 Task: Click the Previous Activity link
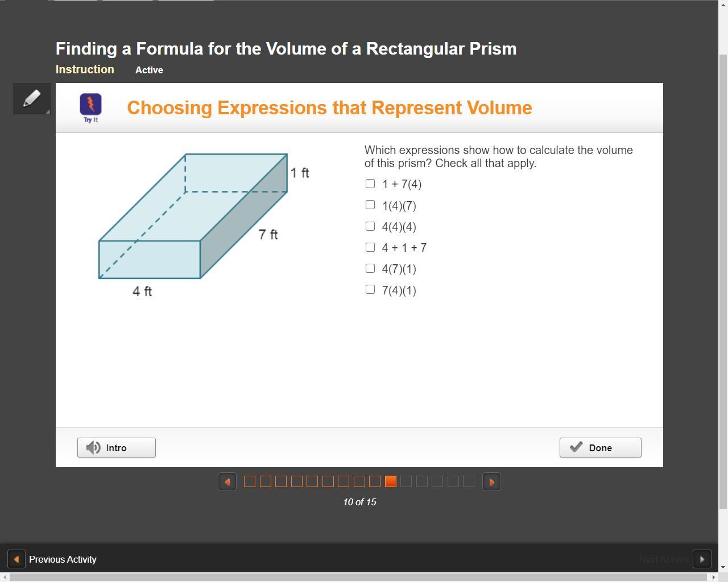click(63, 559)
